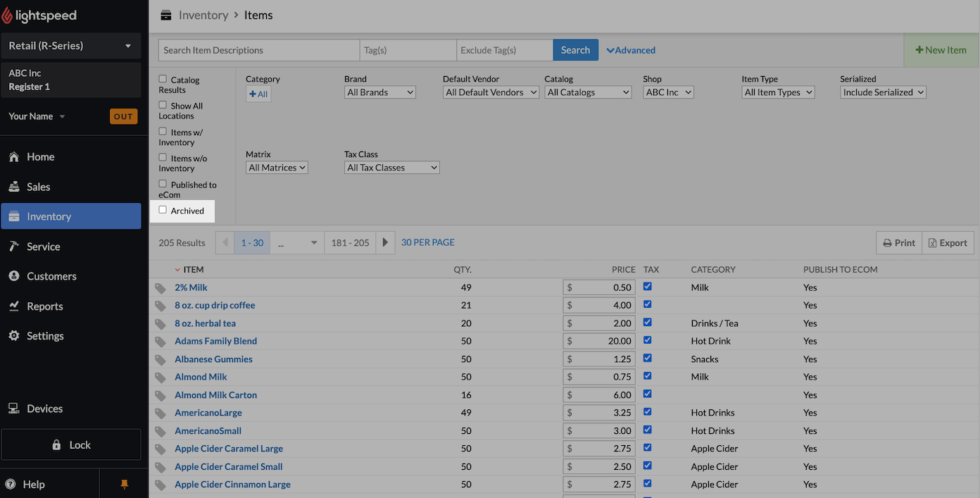Open the Retail (R-Series) product switcher
Image resolution: width=980 pixels, height=498 pixels.
(70, 46)
